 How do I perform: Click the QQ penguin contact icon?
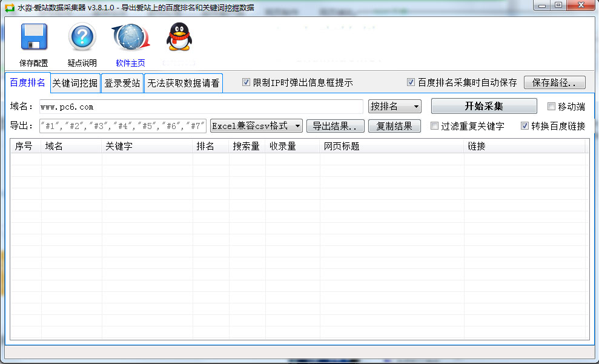[179, 37]
